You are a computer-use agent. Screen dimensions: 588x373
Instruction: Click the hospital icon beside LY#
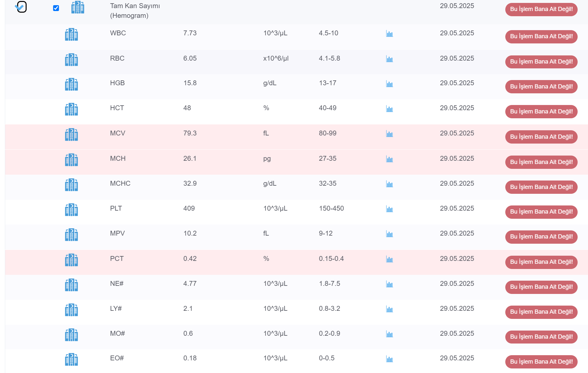[71, 310]
